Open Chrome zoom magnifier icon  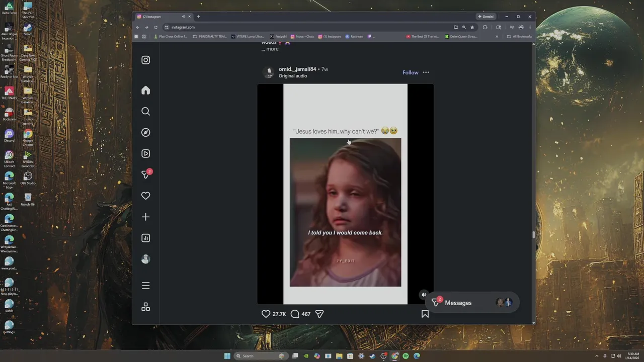click(464, 27)
